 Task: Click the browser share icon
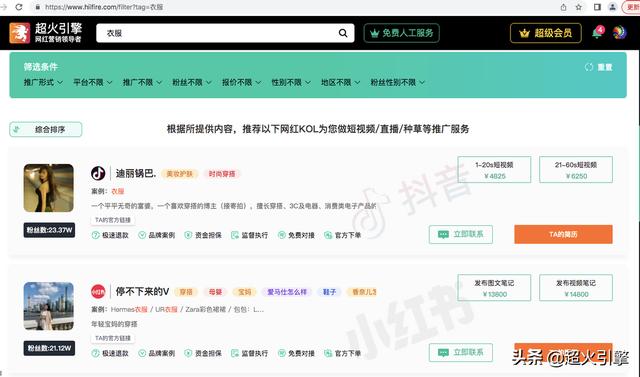click(x=563, y=7)
